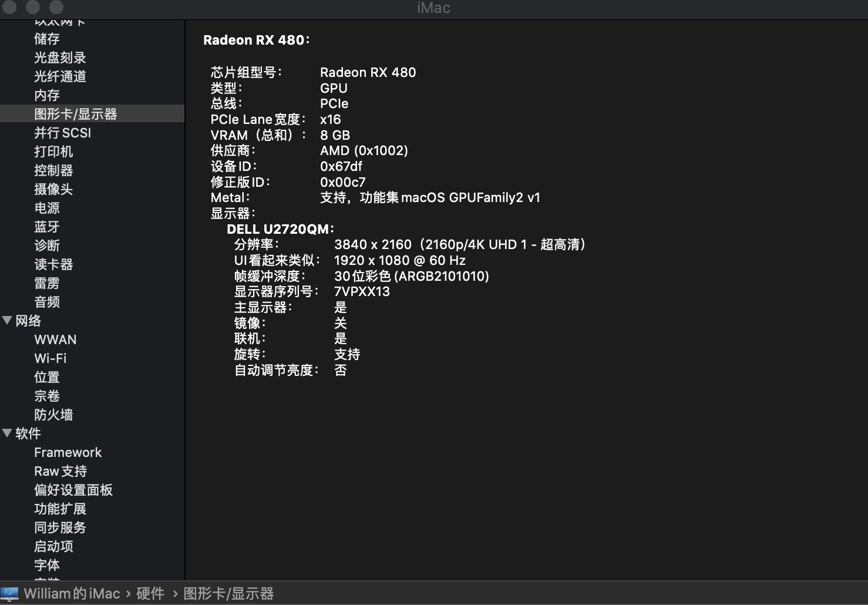Click the 自动调节亮度 value 否
Viewport: 868px width, 605px height.
pos(341,370)
